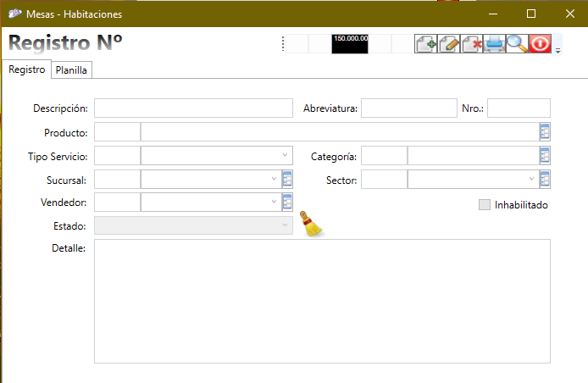
Task: Click the Descripción text field
Action: [193, 108]
